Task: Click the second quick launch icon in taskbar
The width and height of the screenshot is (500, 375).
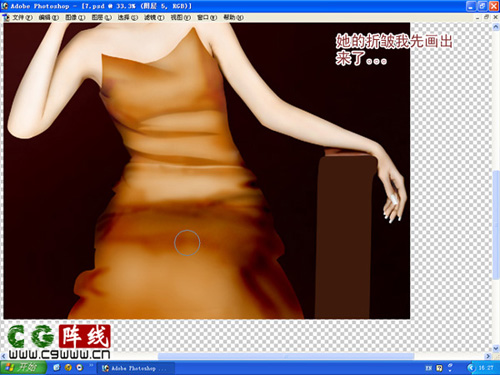Action: point(68,367)
